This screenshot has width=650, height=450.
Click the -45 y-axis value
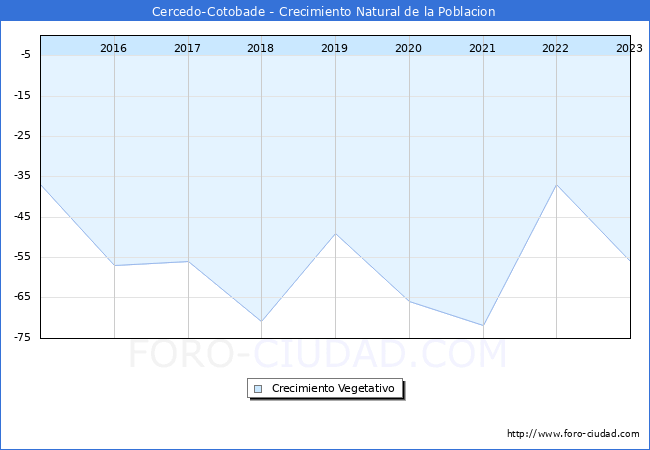point(22,216)
